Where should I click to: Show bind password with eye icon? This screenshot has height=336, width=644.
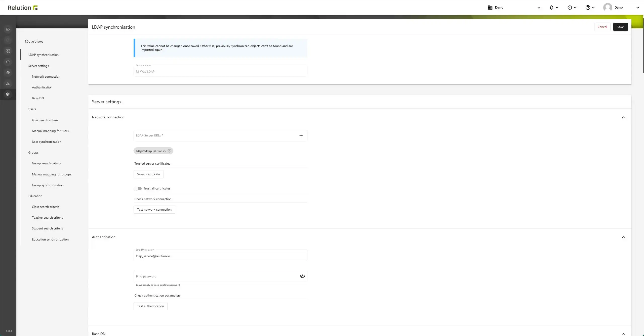[x=302, y=276]
